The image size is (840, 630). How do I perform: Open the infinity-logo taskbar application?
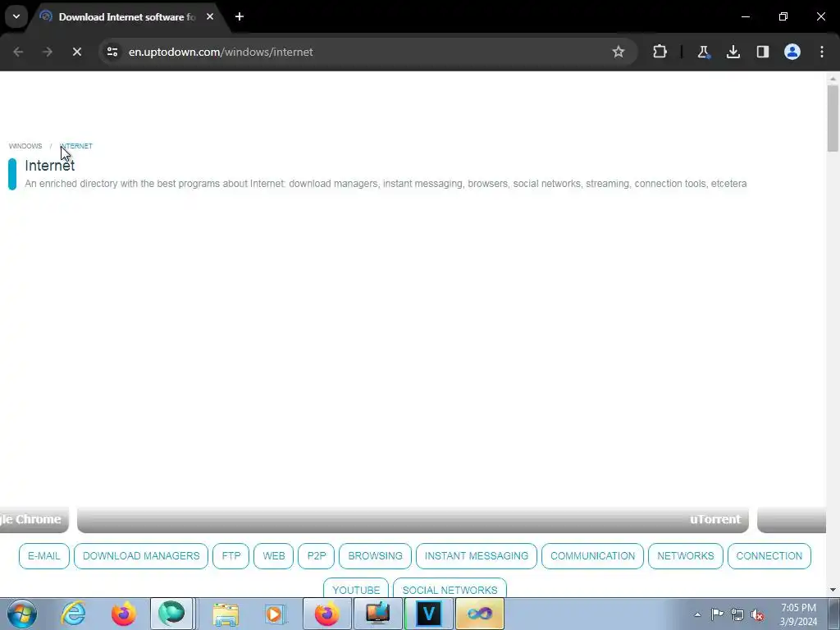(479, 614)
